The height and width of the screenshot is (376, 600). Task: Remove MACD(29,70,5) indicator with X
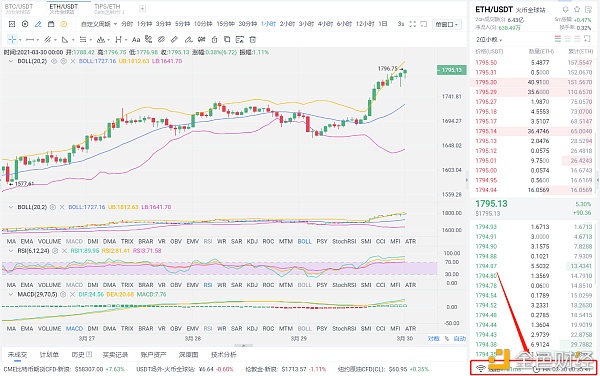coord(72,294)
